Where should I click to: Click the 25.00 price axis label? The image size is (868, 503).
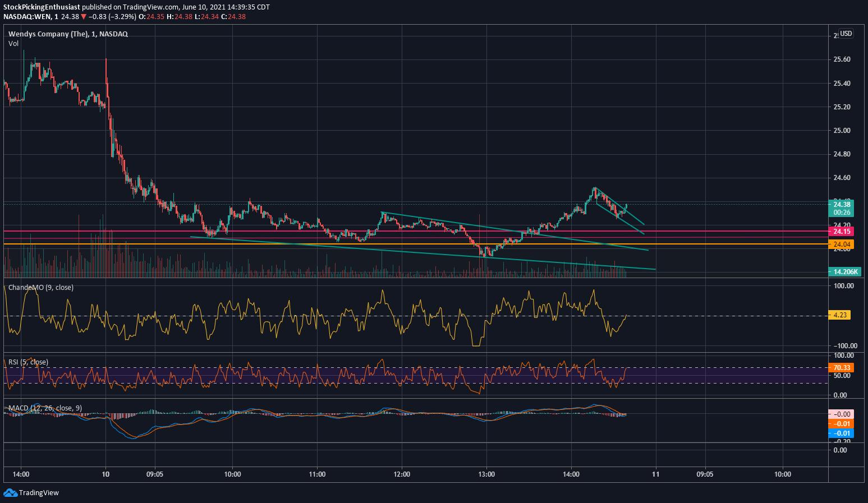[842, 131]
